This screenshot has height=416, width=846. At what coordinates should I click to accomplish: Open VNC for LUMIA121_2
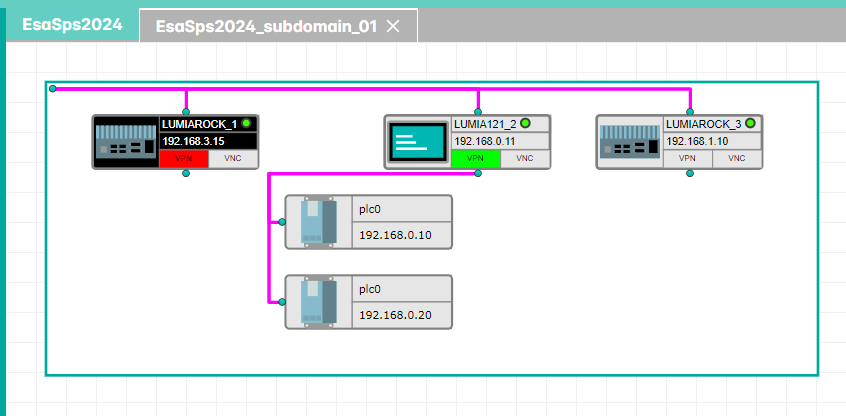525,158
